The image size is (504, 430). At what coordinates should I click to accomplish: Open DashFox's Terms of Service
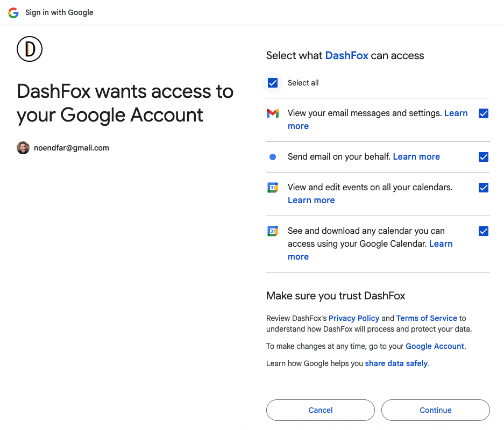(x=427, y=318)
